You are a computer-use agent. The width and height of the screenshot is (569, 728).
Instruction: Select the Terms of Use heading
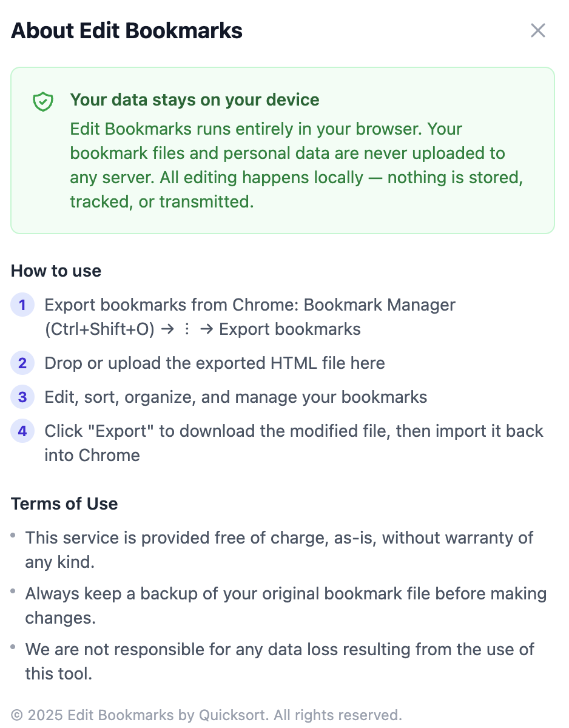point(64,504)
